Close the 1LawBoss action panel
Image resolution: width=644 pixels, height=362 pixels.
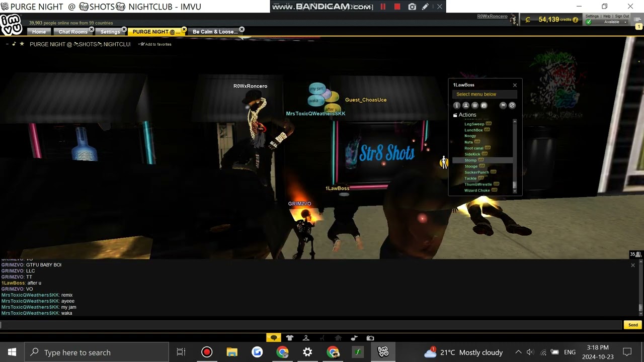click(x=515, y=85)
